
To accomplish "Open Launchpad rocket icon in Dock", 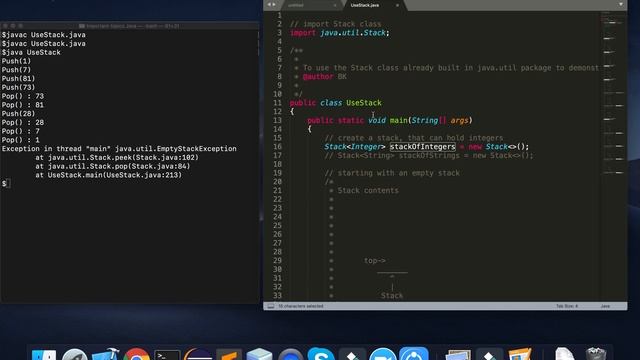I will pos(74,354).
